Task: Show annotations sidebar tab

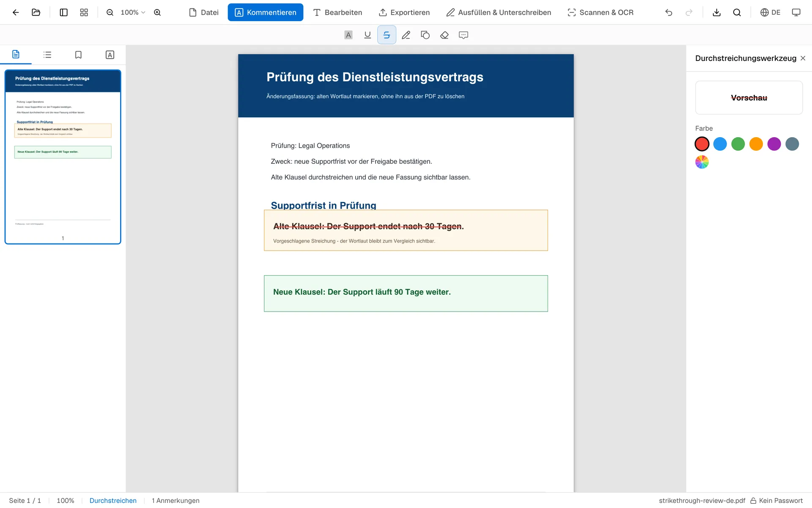Action: click(110, 55)
